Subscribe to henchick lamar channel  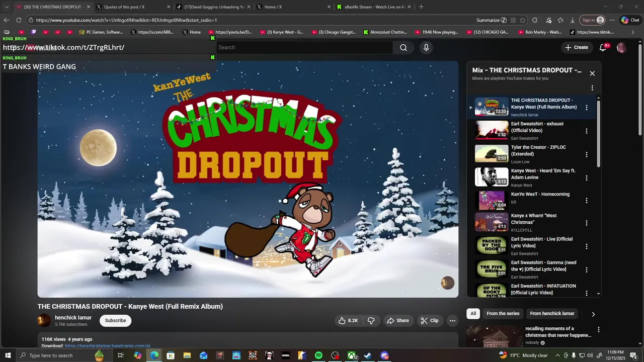115,321
